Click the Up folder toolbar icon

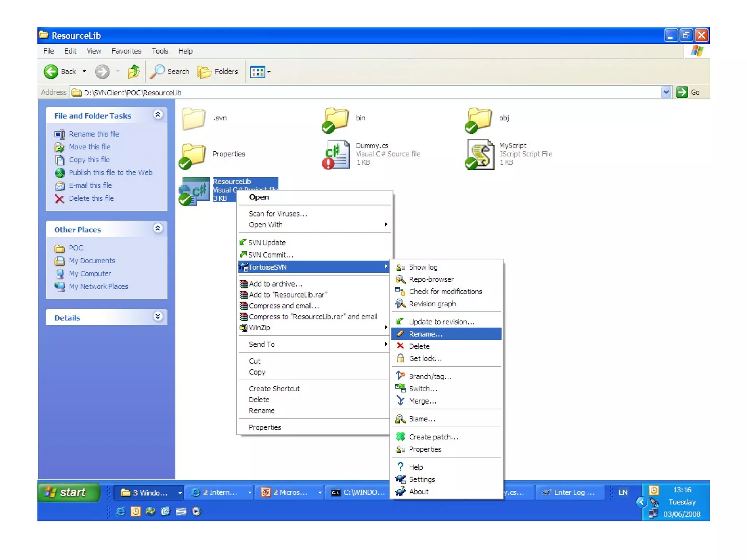click(x=133, y=71)
